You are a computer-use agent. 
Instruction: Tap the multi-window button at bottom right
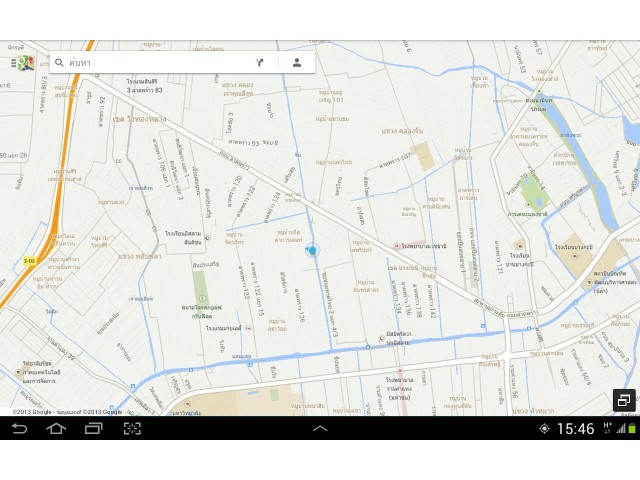point(623,400)
